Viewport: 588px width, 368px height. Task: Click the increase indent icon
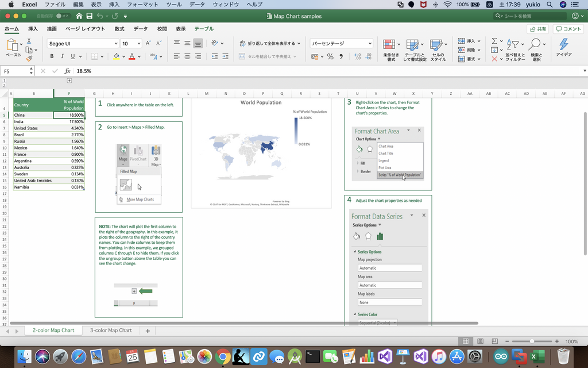(x=226, y=56)
